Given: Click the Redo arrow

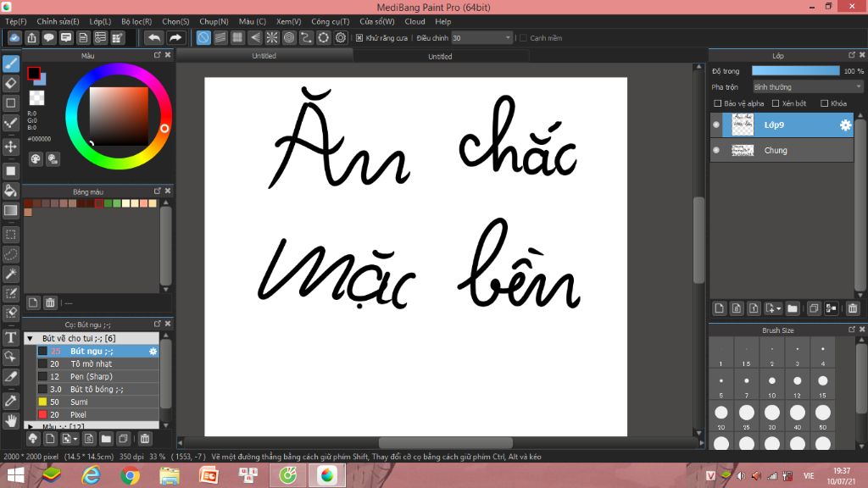Looking at the screenshot, I should pos(175,37).
